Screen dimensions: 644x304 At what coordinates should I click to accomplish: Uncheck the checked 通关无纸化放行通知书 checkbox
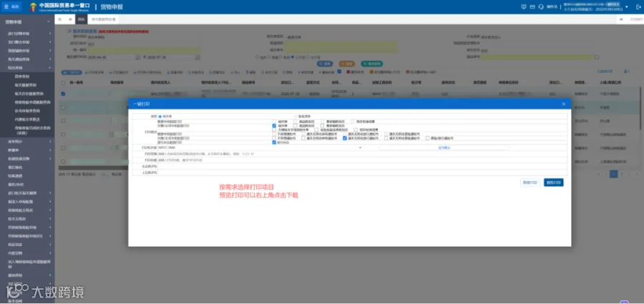pos(345,138)
